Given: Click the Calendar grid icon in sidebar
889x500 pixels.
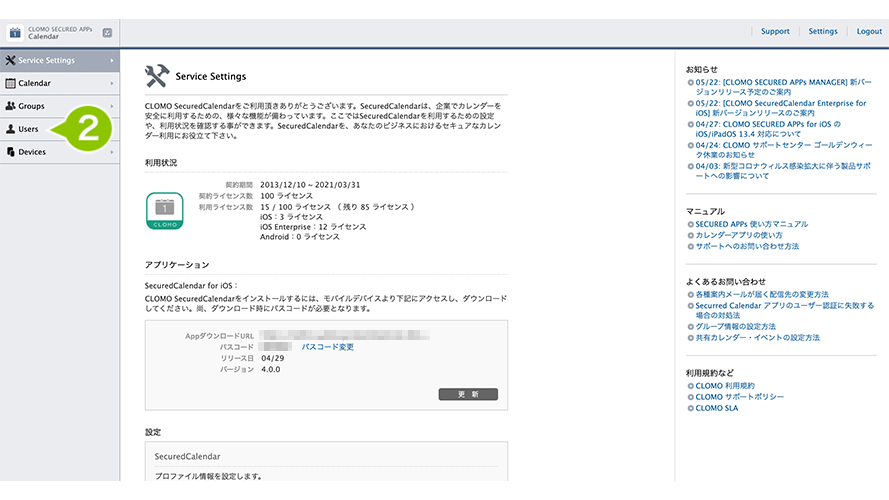Looking at the screenshot, I should coord(10,83).
